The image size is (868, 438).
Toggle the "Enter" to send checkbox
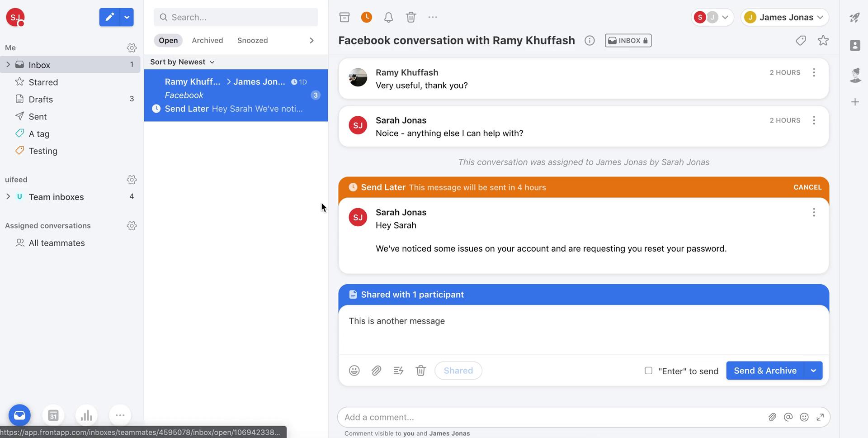point(648,371)
